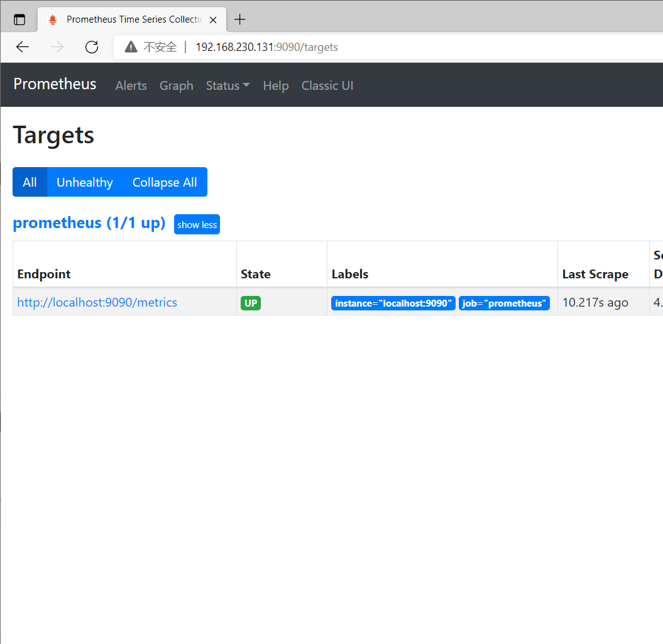Click the show less button
663x644 pixels.
[x=197, y=224]
